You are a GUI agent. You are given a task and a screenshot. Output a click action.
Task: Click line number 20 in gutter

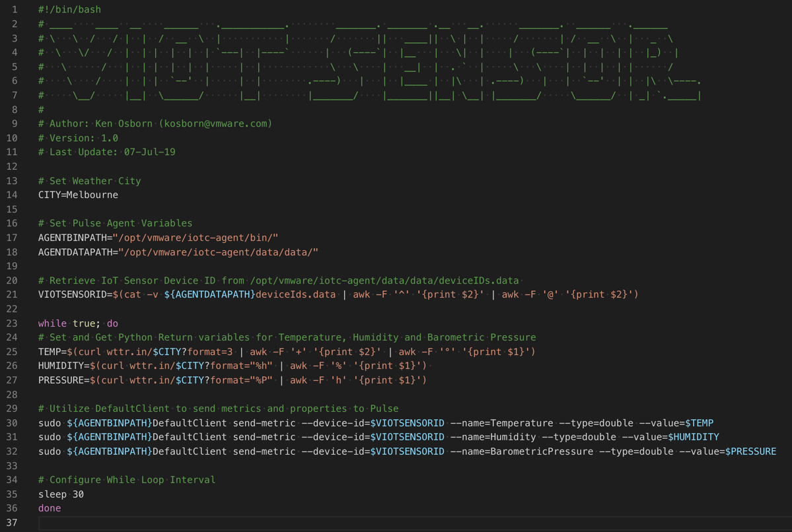(12, 280)
